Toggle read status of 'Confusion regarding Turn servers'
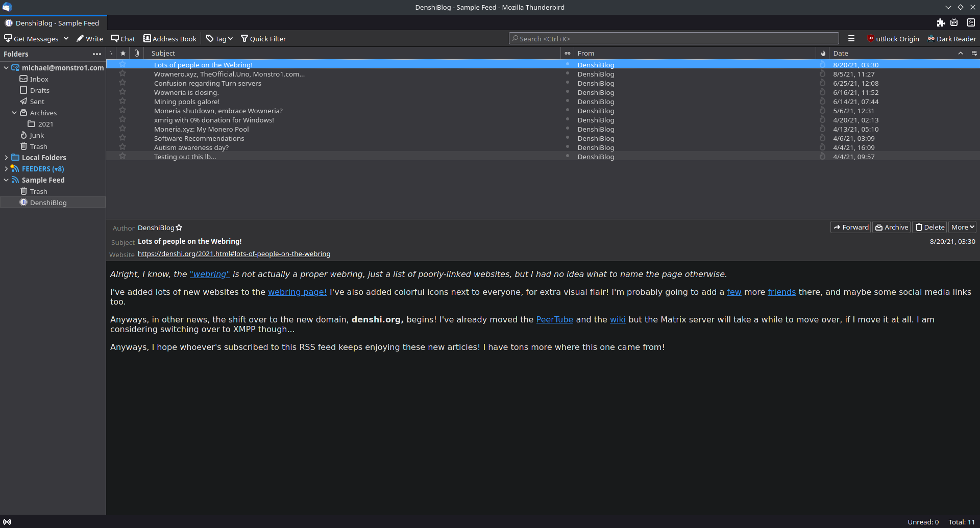980x528 pixels. (567, 83)
